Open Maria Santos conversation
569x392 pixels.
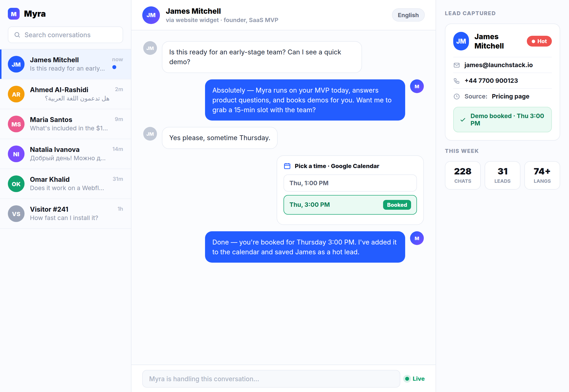[x=66, y=124]
